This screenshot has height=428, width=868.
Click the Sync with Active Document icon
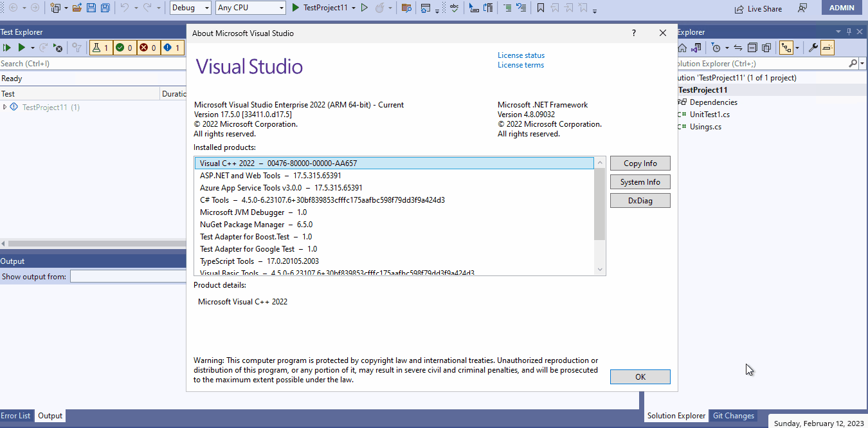coord(737,47)
